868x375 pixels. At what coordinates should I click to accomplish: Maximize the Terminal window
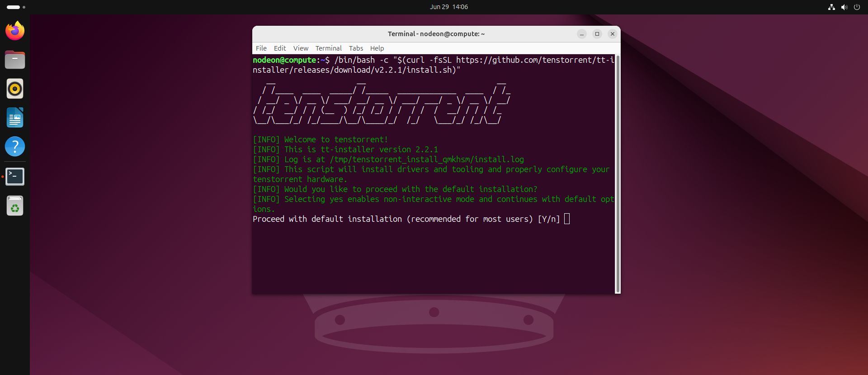click(597, 34)
